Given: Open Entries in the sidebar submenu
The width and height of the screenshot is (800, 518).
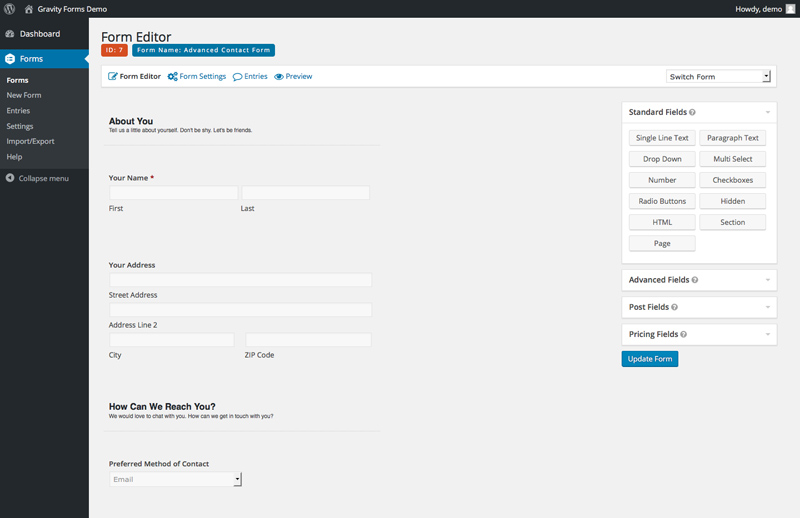Looking at the screenshot, I should 18,111.
